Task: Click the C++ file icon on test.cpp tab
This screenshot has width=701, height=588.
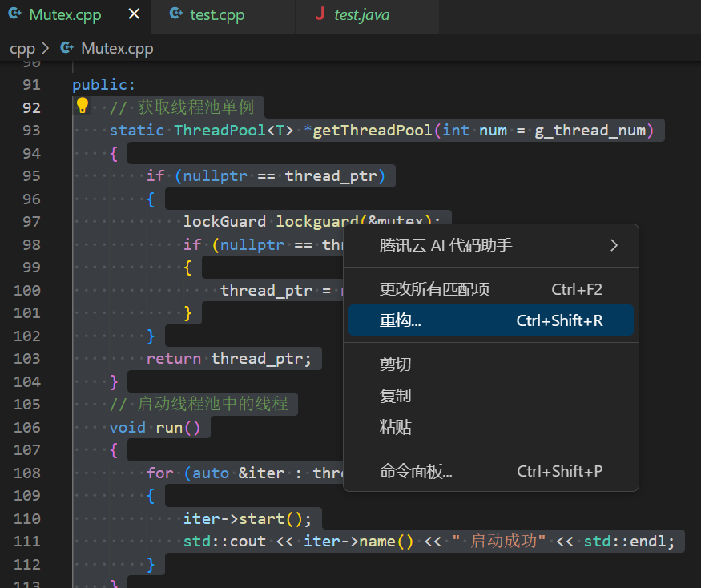Action: pos(175,14)
